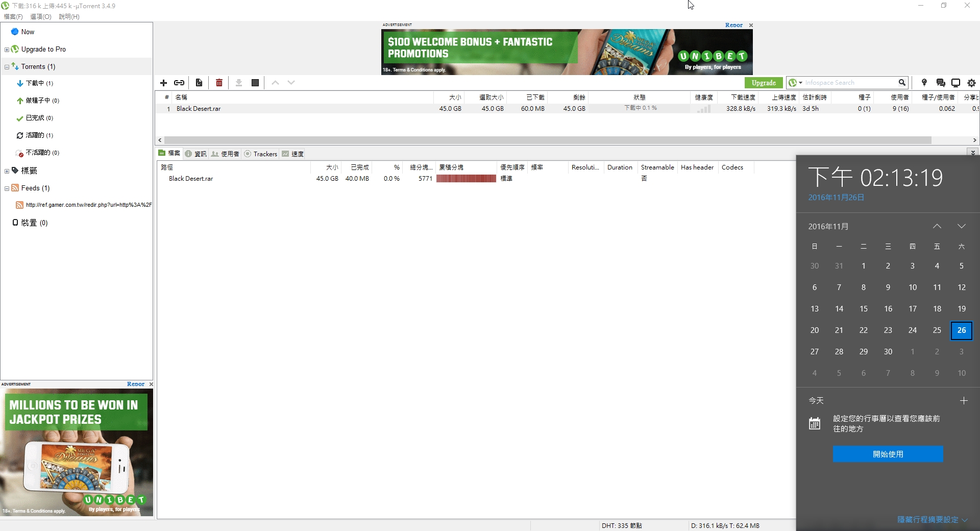Open search provider dropdown arrow
The width and height of the screenshot is (980, 531).
800,83
